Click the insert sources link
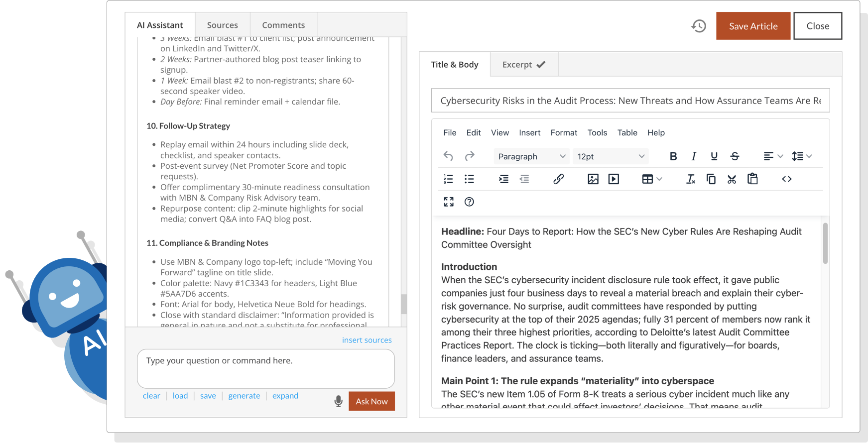 [x=367, y=340]
